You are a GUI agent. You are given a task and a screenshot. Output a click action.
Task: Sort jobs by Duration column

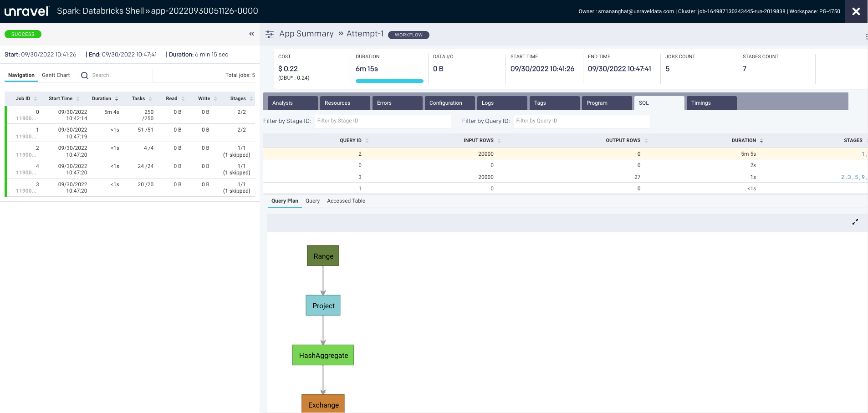click(117, 99)
